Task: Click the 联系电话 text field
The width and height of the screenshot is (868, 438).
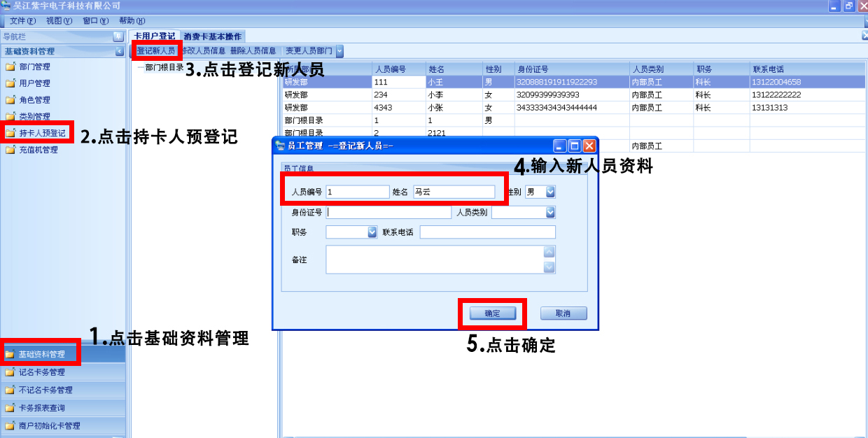Action: [487, 232]
